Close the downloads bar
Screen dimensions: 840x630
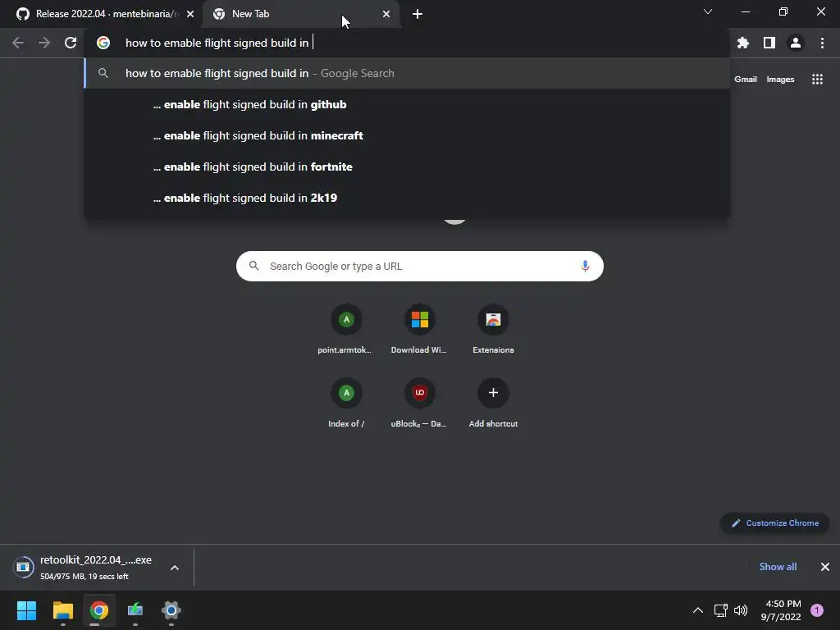pos(825,567)
